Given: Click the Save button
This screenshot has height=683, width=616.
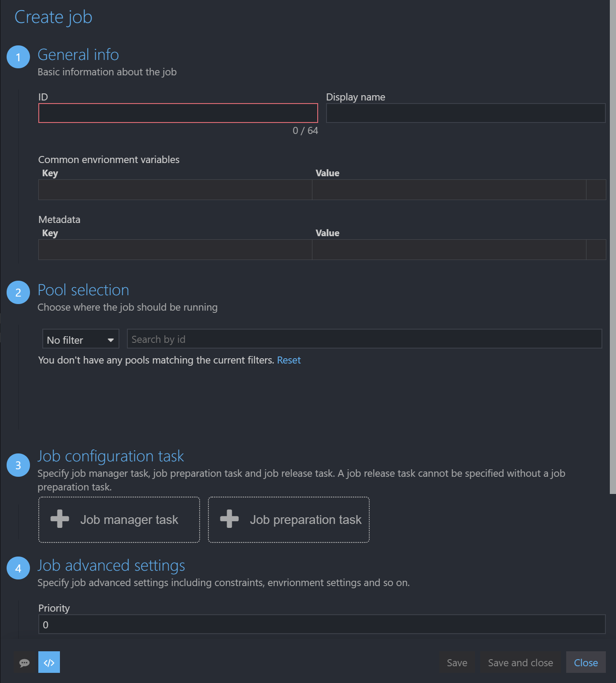Looking at the screenshot, I should 457,662.
